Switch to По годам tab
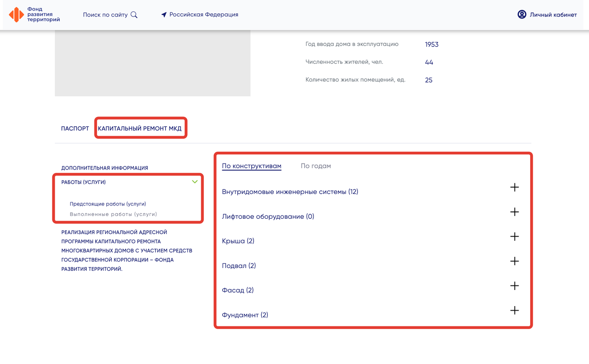Screen dimensions: 589x364 point(316,166)
